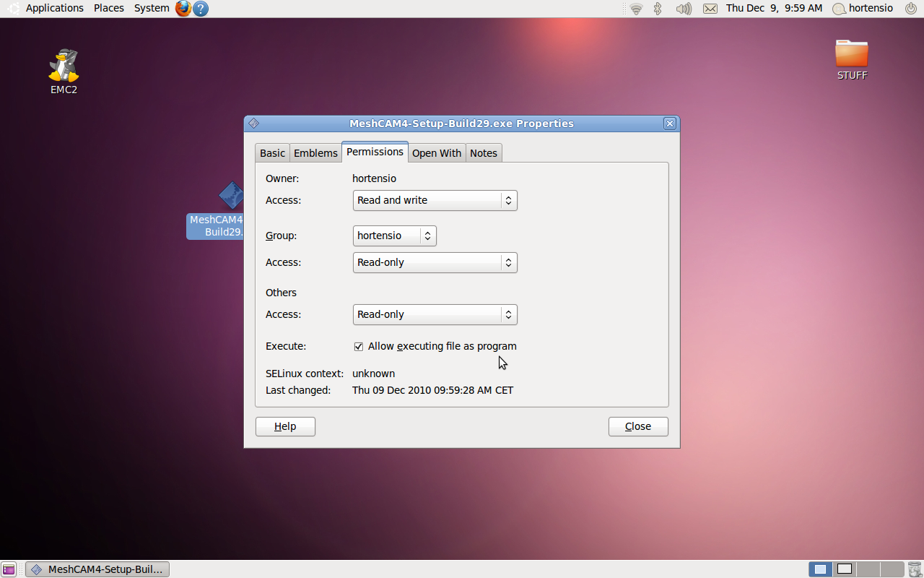Select the STUFF folder on desktop

point(852,59)
